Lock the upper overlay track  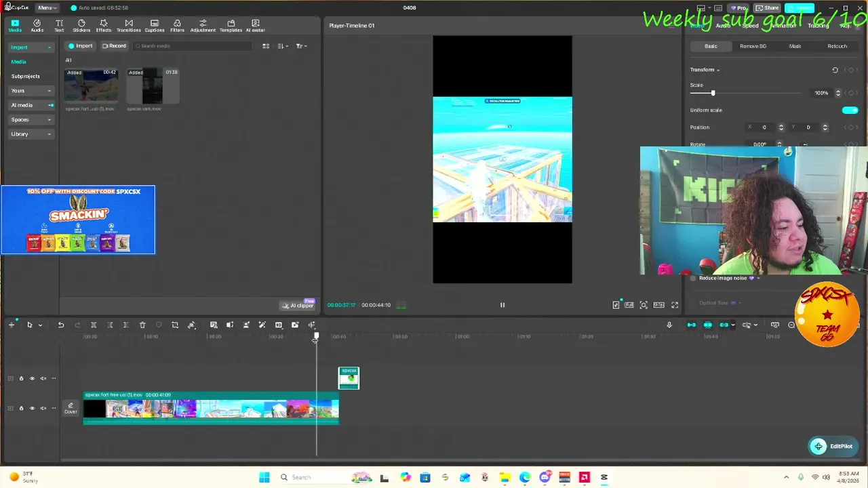(x=21, y=378)
